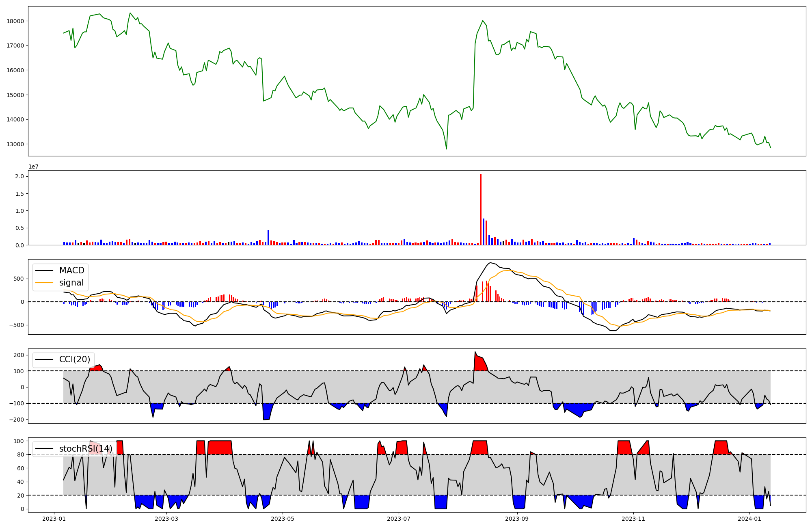
Task: Select the 0.0 volume axis tick
Action: point(19,245)
